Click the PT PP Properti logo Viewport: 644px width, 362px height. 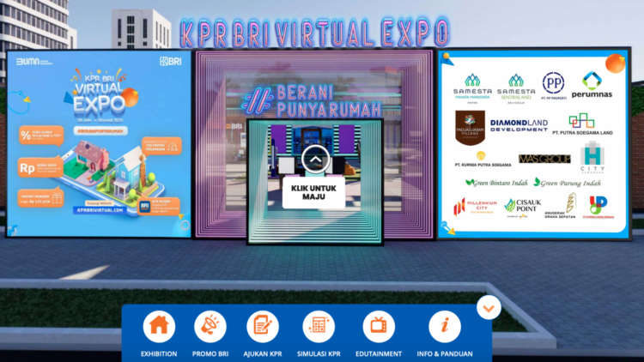click(553, 86)
